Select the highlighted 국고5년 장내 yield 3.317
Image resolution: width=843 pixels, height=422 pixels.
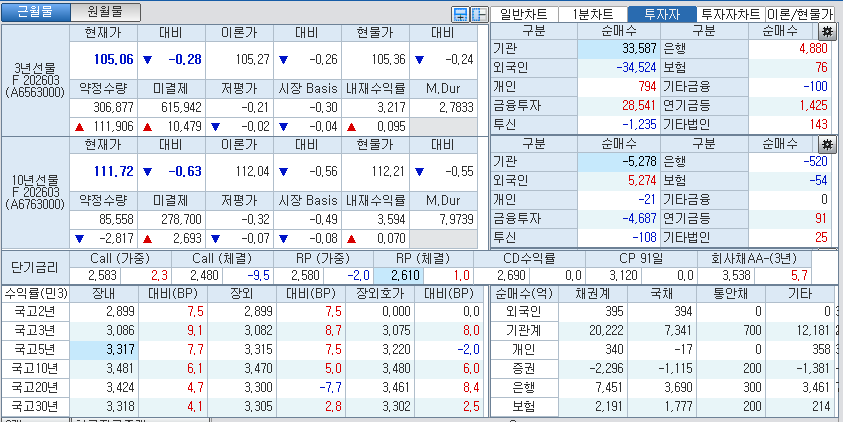click(x=103, y=349)
